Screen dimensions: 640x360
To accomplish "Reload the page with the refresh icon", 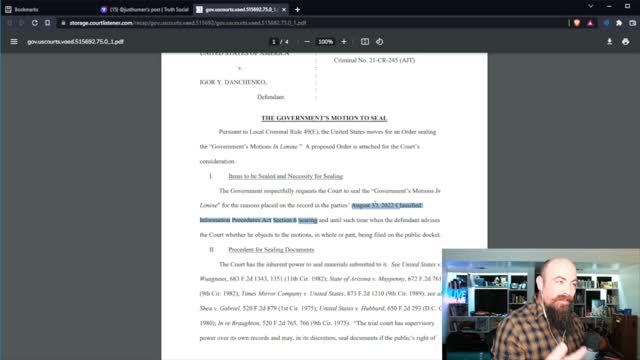I will pos(35,23).
